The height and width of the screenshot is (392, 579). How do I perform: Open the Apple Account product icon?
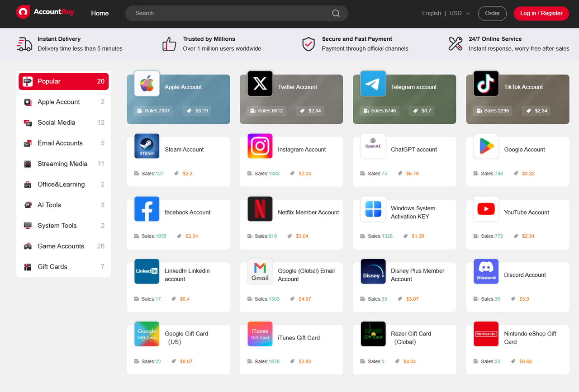click(x=147, y=83)
